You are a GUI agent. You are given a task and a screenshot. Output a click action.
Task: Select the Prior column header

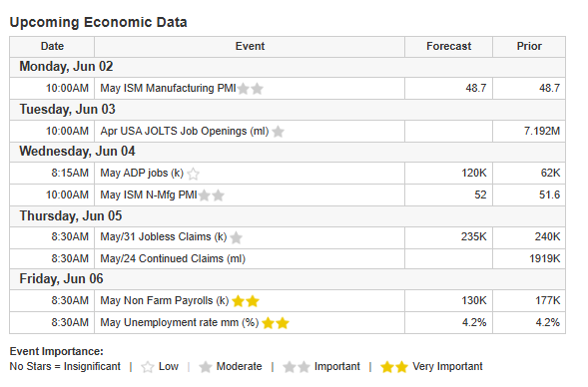(529, 47)
